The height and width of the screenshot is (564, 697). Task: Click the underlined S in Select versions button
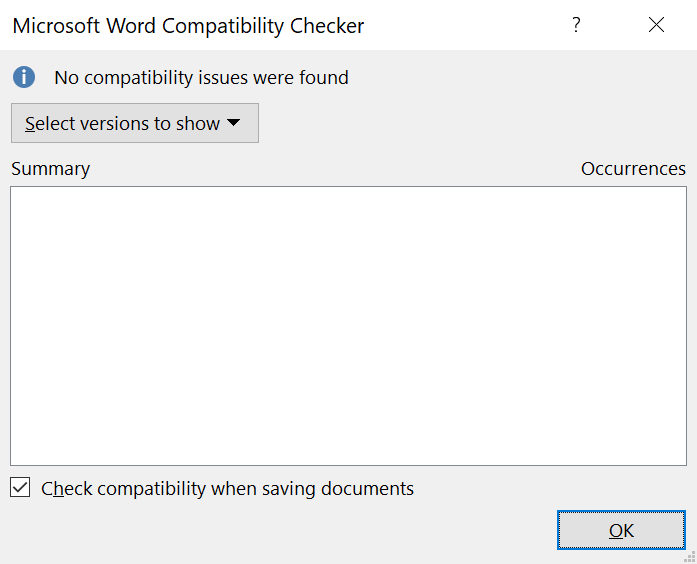click(30, 124)
